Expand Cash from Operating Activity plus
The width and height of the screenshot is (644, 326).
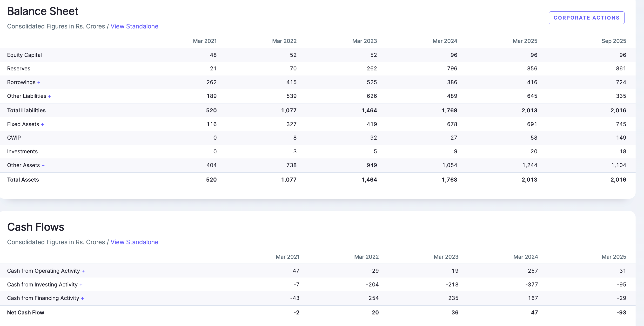coord(83,271)
